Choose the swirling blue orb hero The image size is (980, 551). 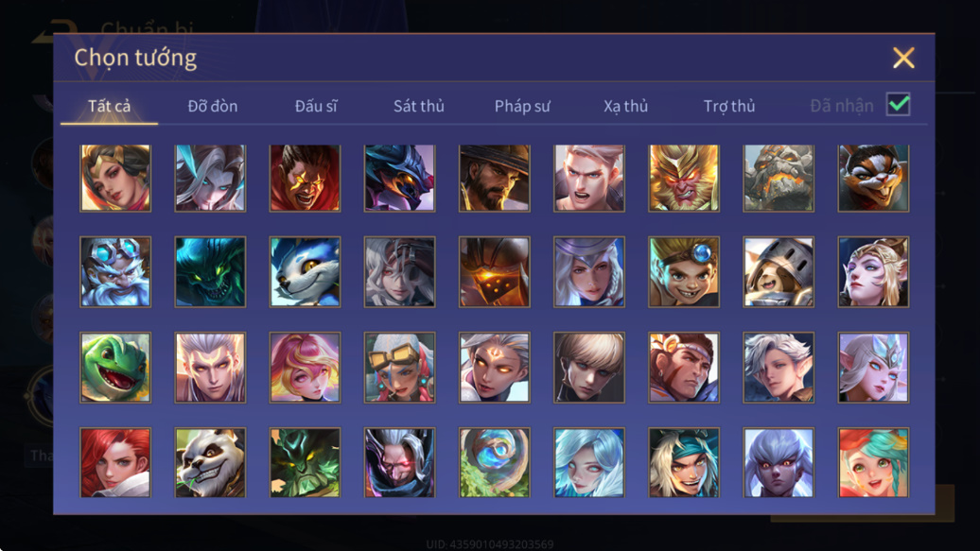(495, 462)
